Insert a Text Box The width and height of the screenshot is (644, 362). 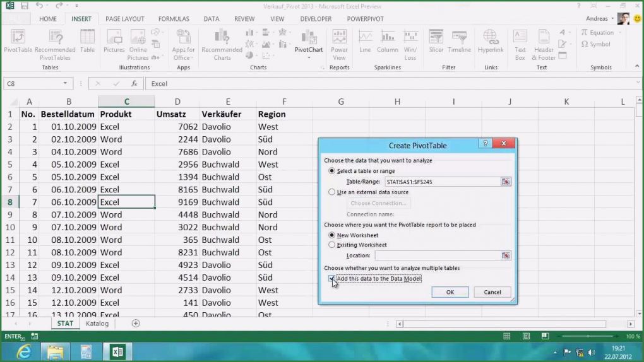(x=520, y=45)
